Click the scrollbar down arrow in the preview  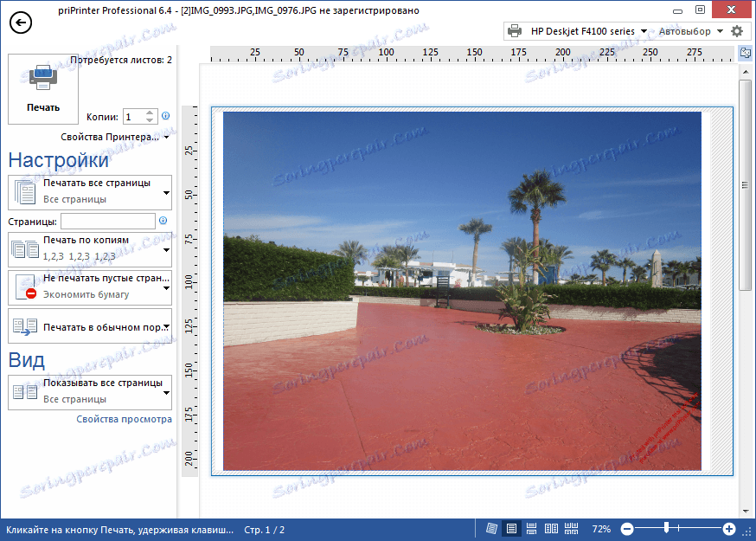click(746, 511)
